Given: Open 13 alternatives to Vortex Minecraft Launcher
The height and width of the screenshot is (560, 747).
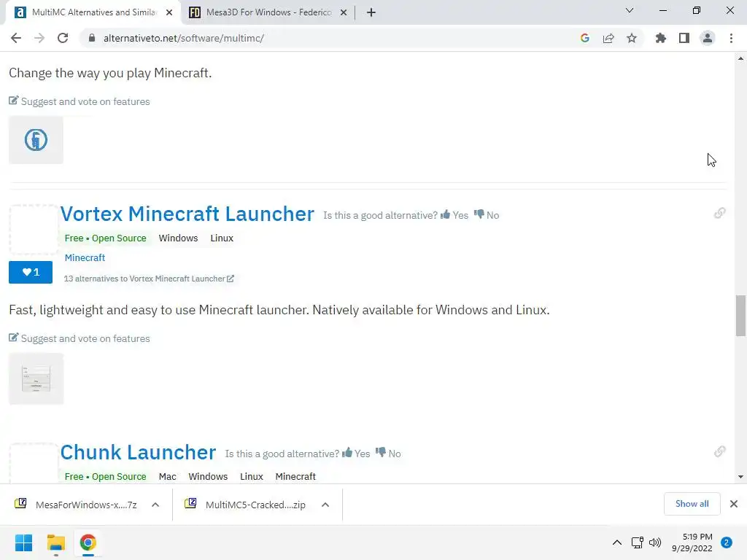Looking at the screenshot, I should point(149,279).
